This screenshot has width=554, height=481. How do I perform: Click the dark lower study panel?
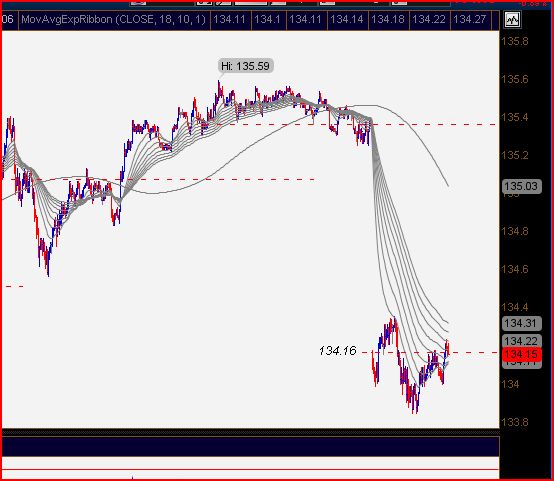[x=250, y=446]
